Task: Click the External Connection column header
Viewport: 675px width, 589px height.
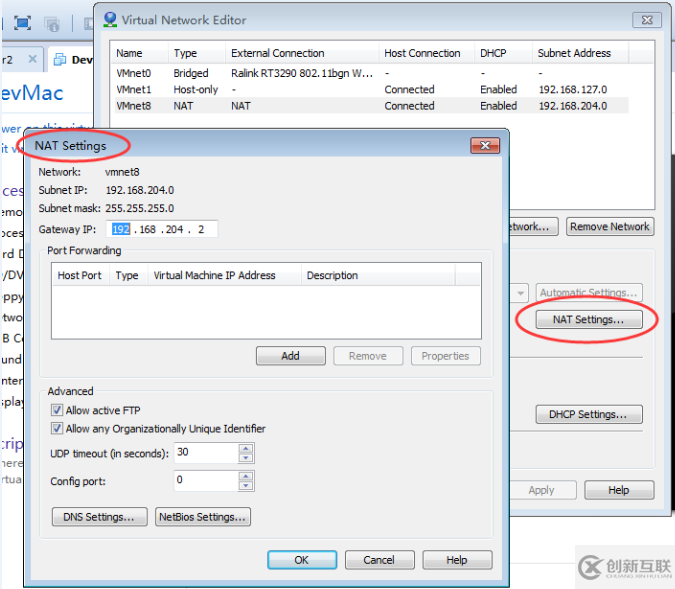Action: click(302, 53)
